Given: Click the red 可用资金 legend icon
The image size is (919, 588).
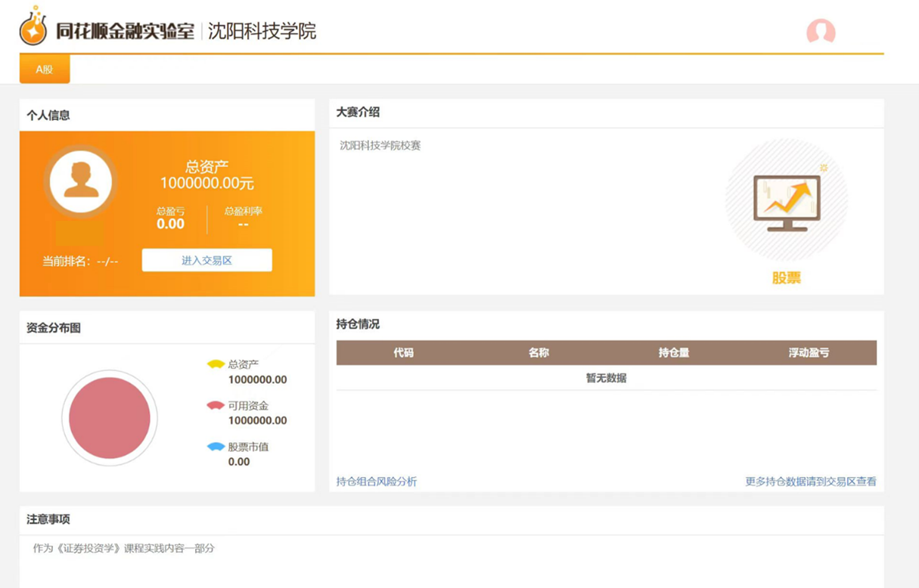Looking at the screenshot, I should pyautogui.click(x=216, y=406).
